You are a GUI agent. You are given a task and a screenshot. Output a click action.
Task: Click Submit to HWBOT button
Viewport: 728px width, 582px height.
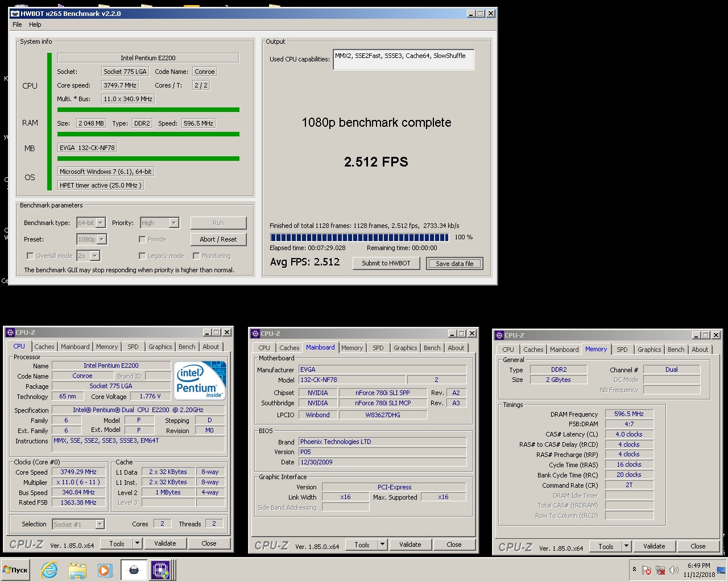pyautogui.click(x=386, y=263)
